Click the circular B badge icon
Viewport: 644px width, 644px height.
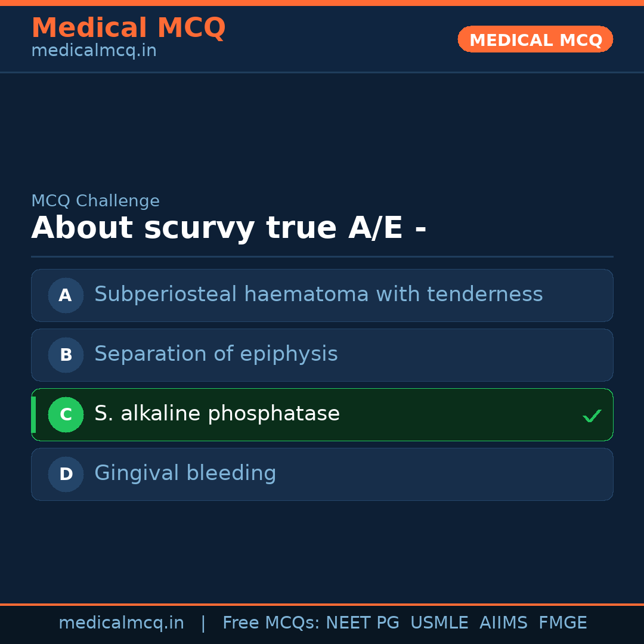tap(66, 355)
